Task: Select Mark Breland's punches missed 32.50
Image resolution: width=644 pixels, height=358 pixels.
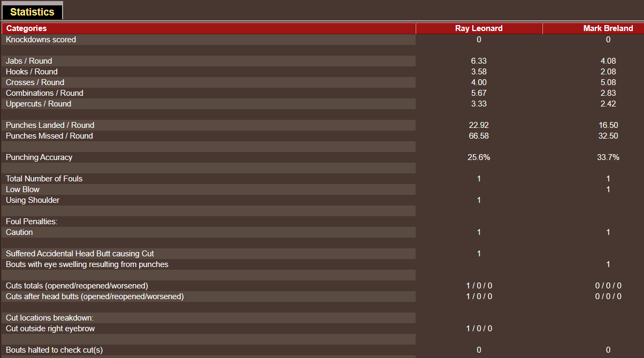Action: [608, 136]
